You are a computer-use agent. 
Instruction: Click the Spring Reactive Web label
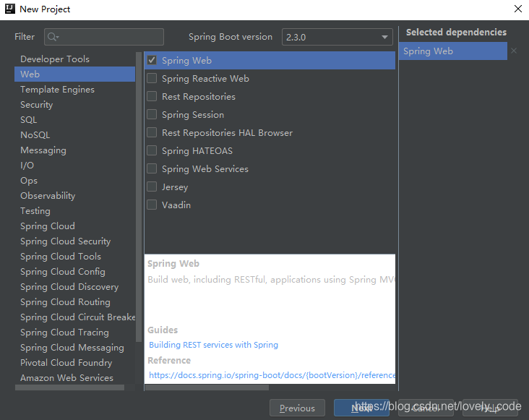point(205,79)
